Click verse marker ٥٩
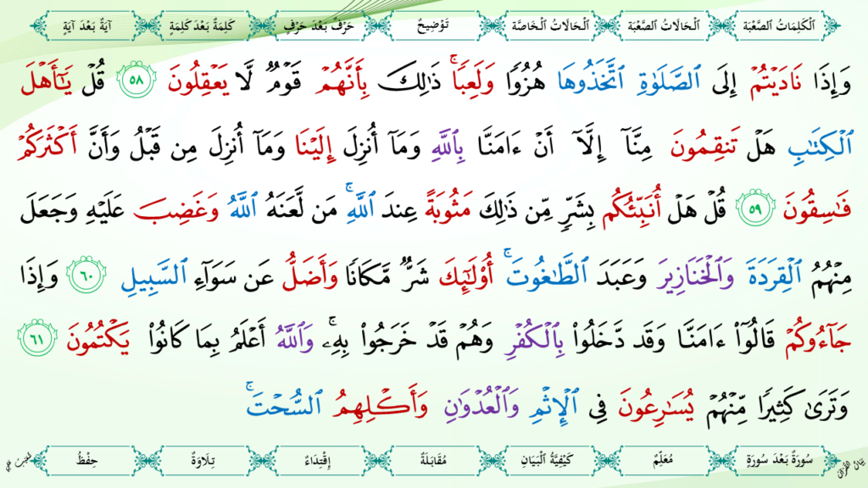This screenshot has width=868, height=488. (x=755, y=208)
